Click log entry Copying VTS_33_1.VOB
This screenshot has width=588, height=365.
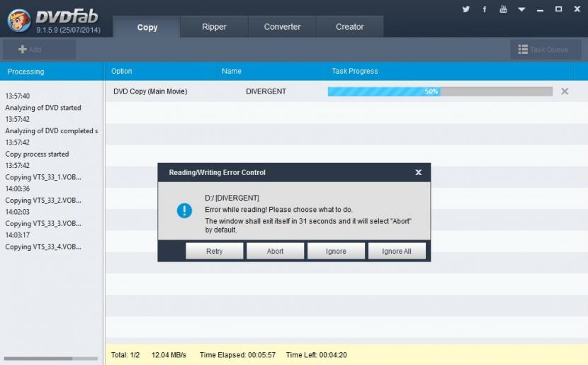pos(43,177)
